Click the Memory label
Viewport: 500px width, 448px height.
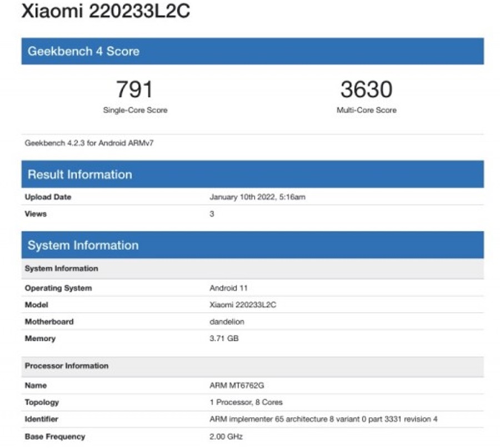[40, 339]
